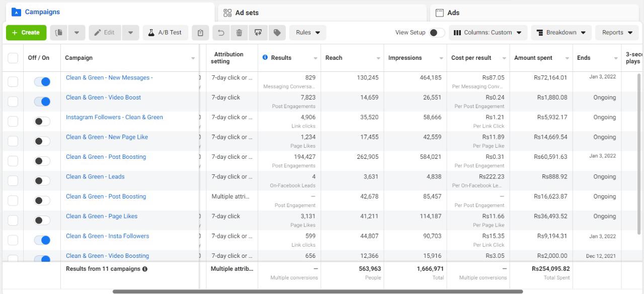Start an A/B Test with flask icon

pos(165,33)
